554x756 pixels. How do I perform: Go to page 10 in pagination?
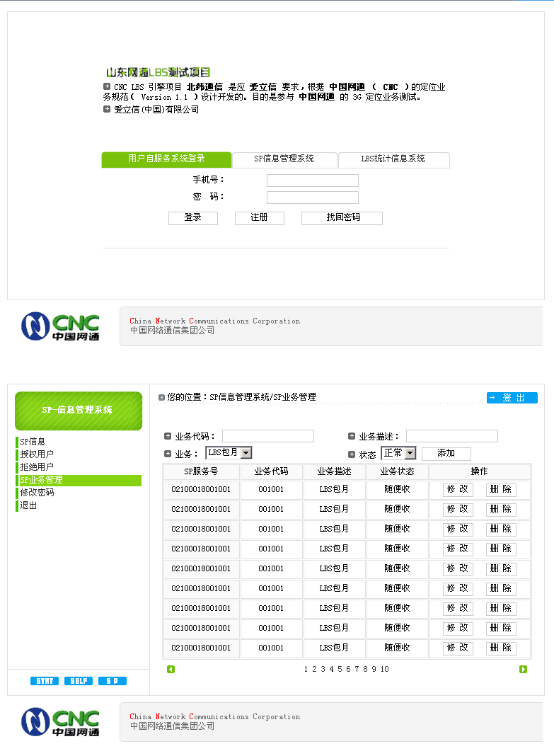coord(384,669)
